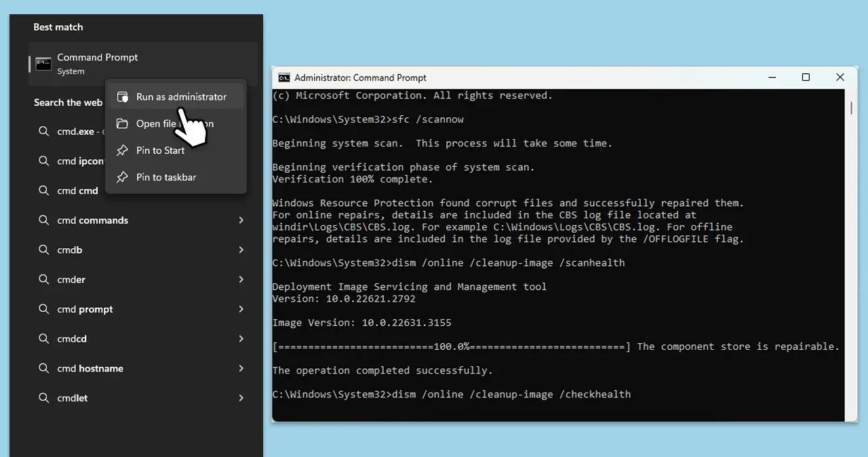Click the Run as administrator shield icon
Image resolution: width=868 pixels, height=457 pixels.
pos(122,97)
